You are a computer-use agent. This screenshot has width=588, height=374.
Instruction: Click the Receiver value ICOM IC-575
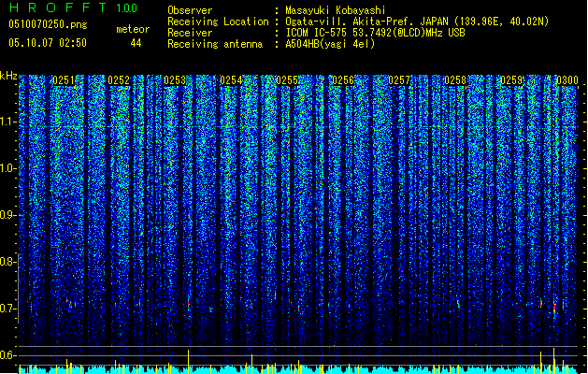[317, 33]
